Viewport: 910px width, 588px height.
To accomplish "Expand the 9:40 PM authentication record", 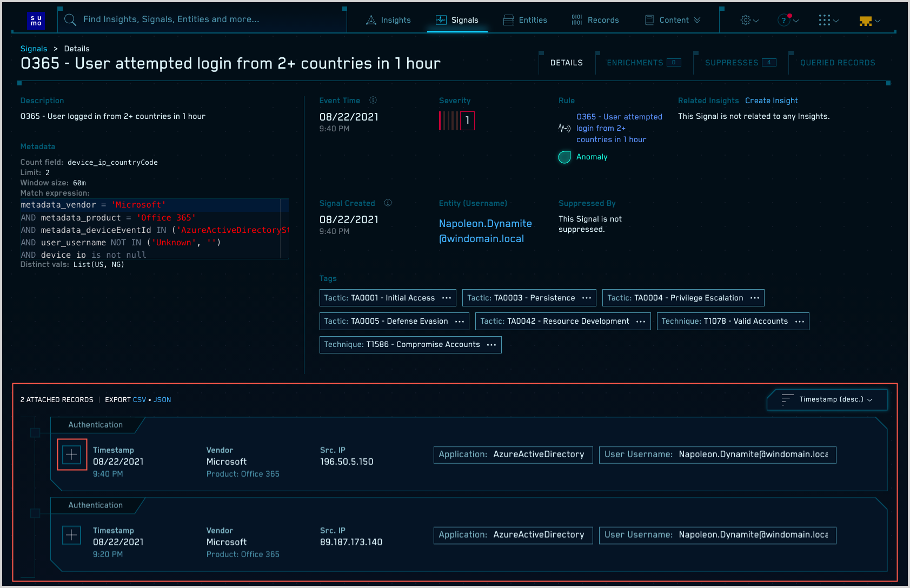I will tap(72, 455).
